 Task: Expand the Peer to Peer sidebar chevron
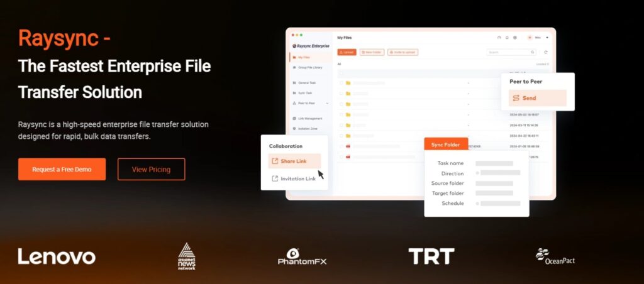coord(327,103)
